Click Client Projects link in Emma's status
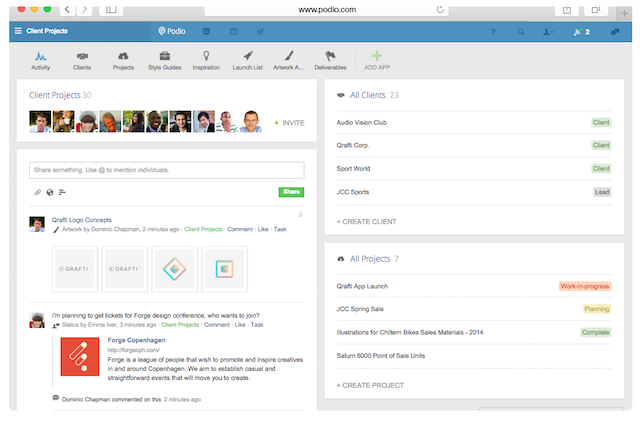 [x=180, y=325]
